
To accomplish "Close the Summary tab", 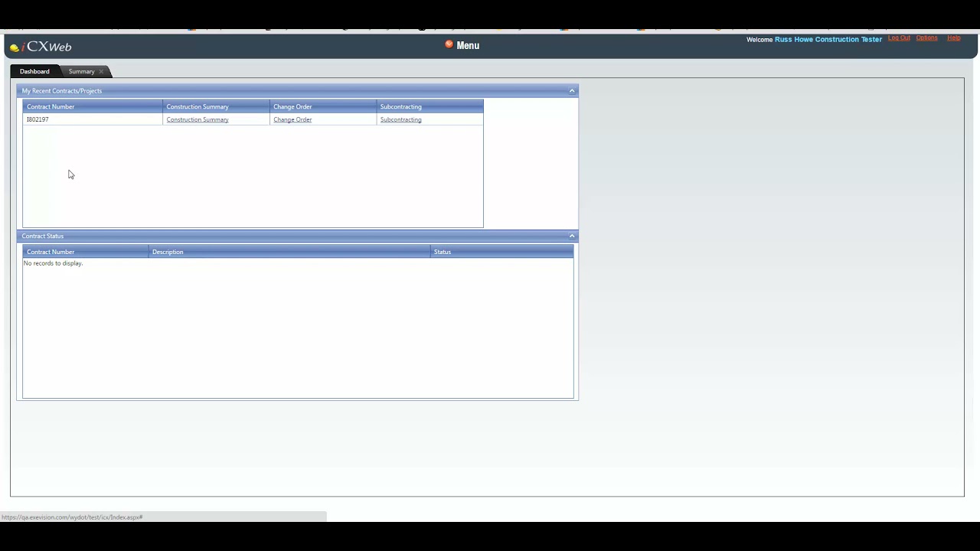I will pos(101,71).
